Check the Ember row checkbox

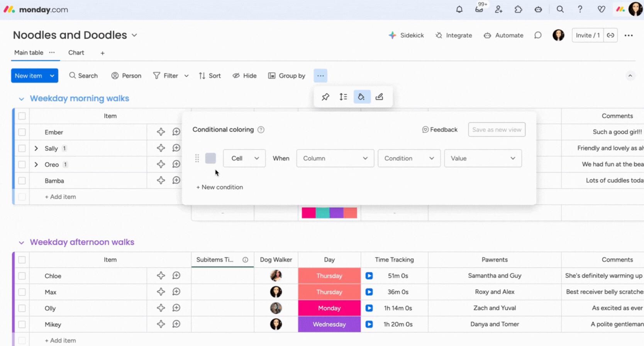22,132
